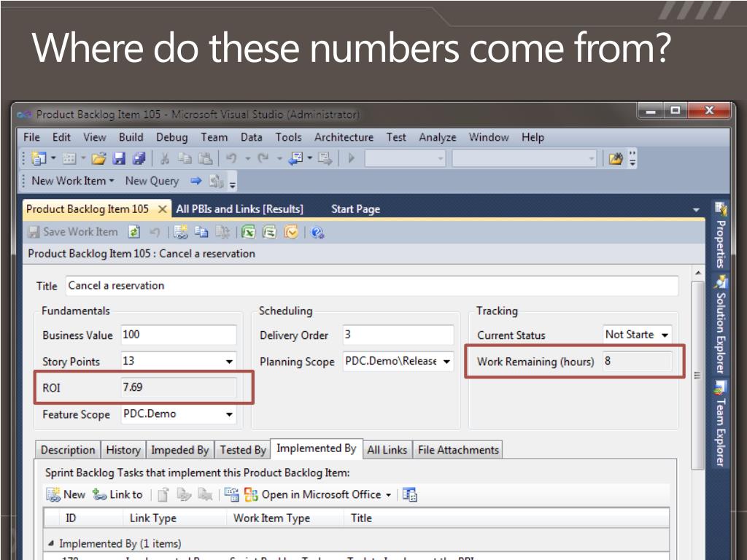Click the Refresh work item icon
Viewport: 747px width, 560px height.
tap(134, 233)
